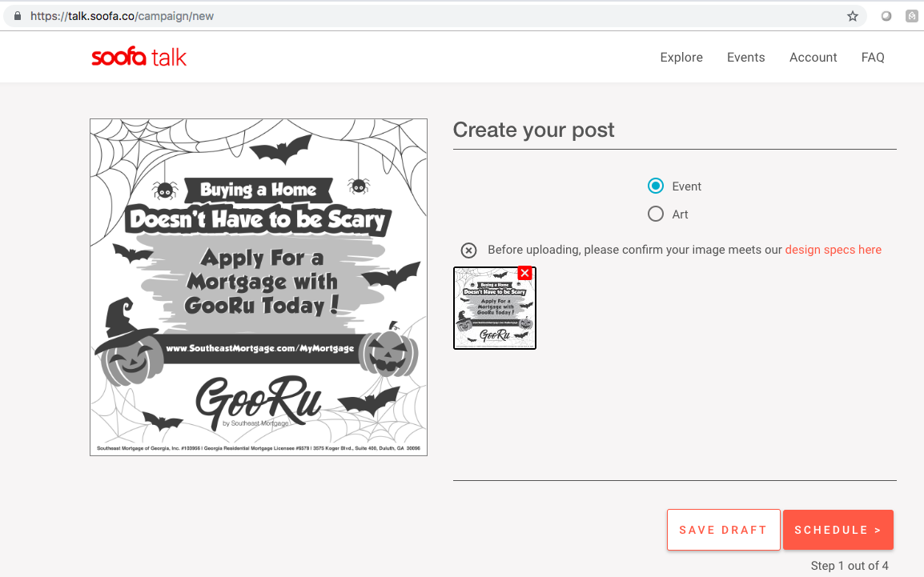The image size is (924, 577).
Task: Click the uploaded image thumbnail
Action: pos(494,308)
